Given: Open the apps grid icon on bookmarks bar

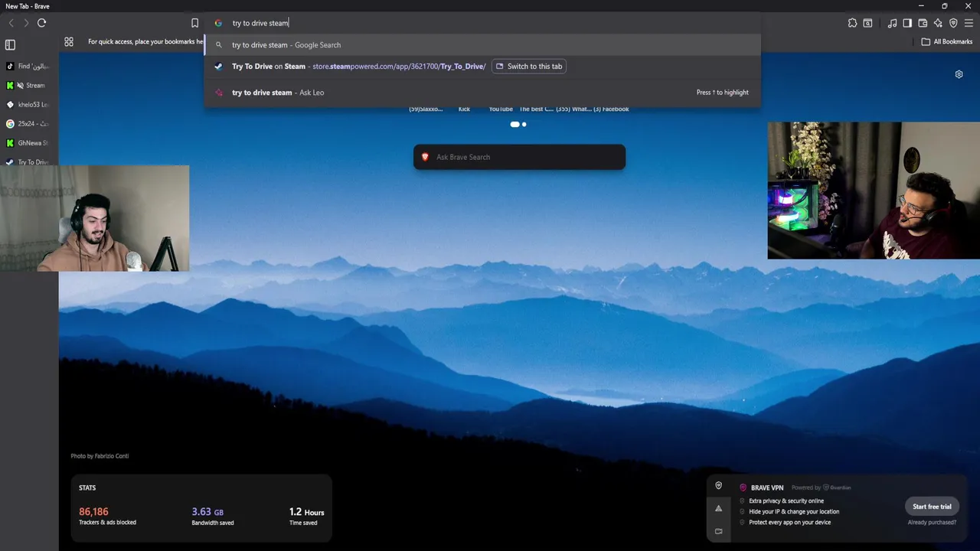Looking at the screenshot, I should [x=69, y=42].
